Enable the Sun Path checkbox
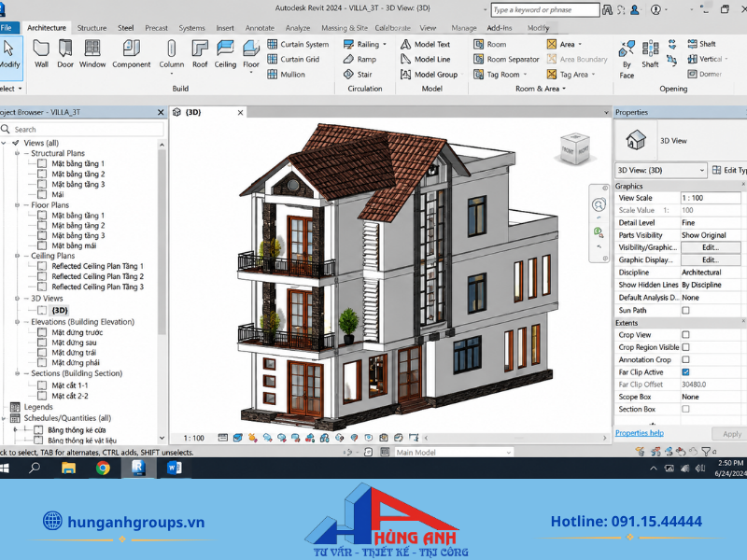 pos(685,311)
